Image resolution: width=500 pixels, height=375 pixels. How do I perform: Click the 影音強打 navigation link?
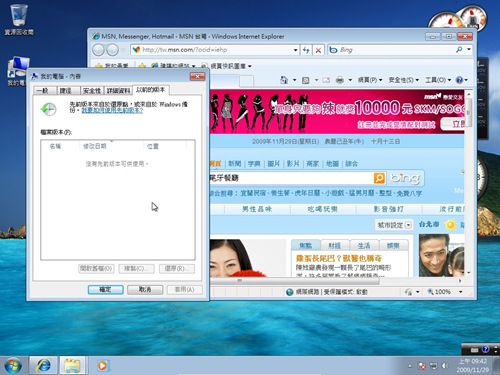pyautogui.click(x=389, y=209)
